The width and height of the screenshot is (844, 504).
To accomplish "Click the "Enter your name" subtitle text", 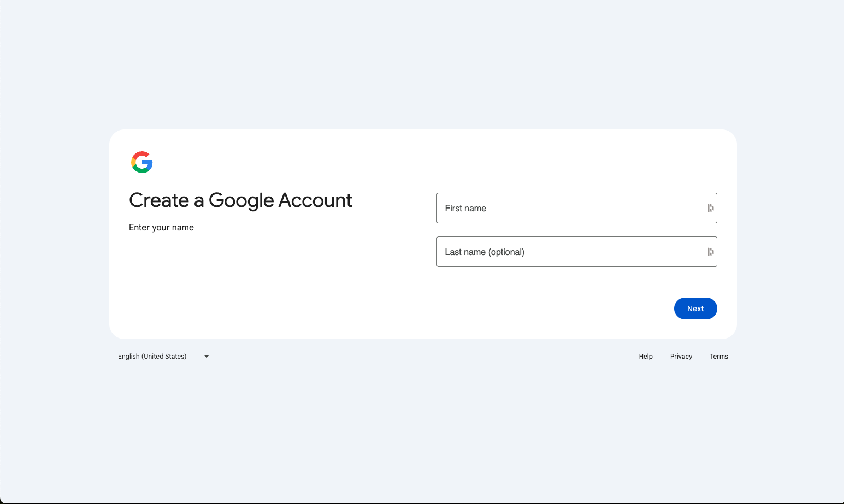I will click(161, 227).
